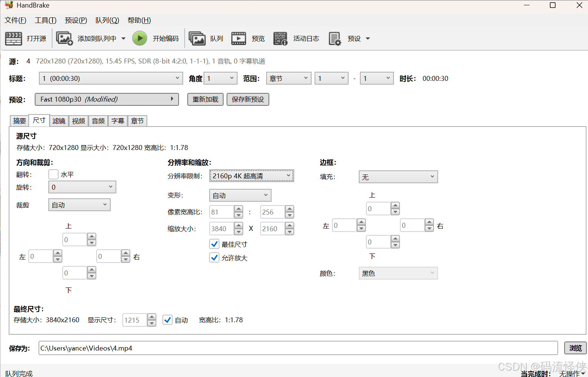Click the crop bottom value field

click(75, 273)
